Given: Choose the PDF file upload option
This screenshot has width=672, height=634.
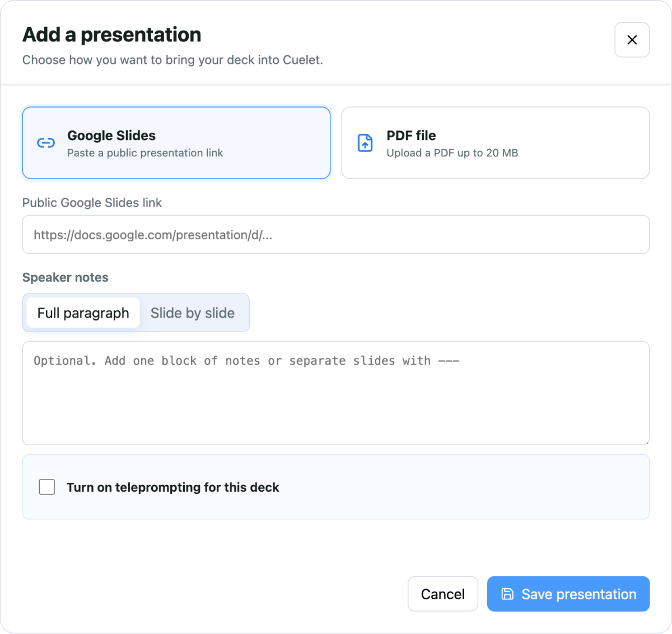Looking at the screenshot, I should (496, 143).
